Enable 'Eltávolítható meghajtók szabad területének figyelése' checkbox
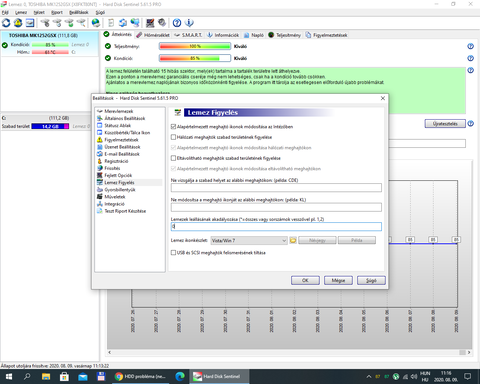 pos(173,158)
